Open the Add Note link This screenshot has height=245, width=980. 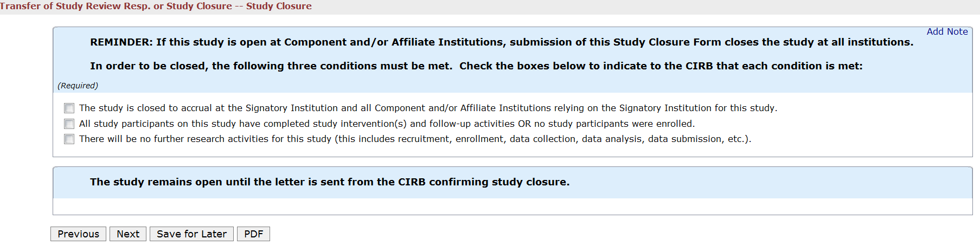click(x=947, y=31)
